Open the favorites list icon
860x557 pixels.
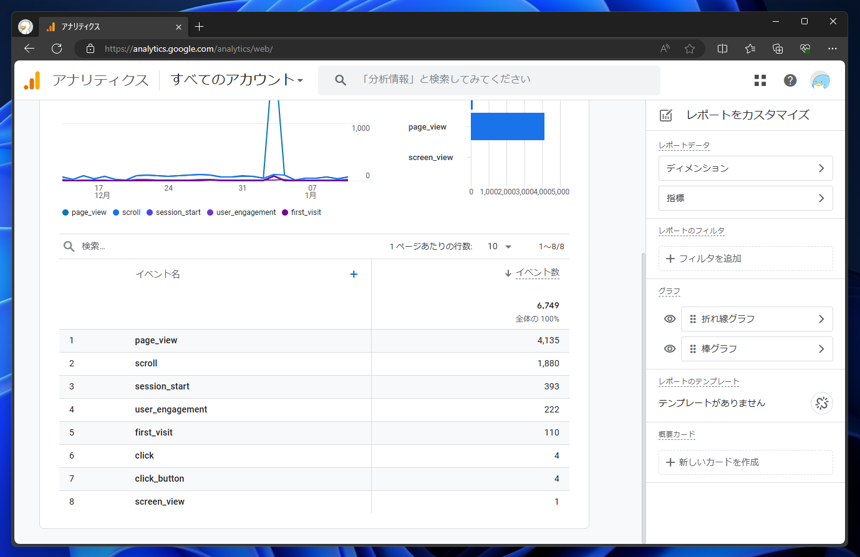point(750,49)
